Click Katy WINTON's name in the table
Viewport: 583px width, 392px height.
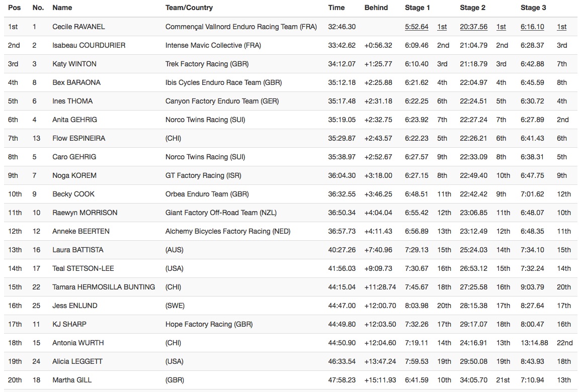pos(74,64)
